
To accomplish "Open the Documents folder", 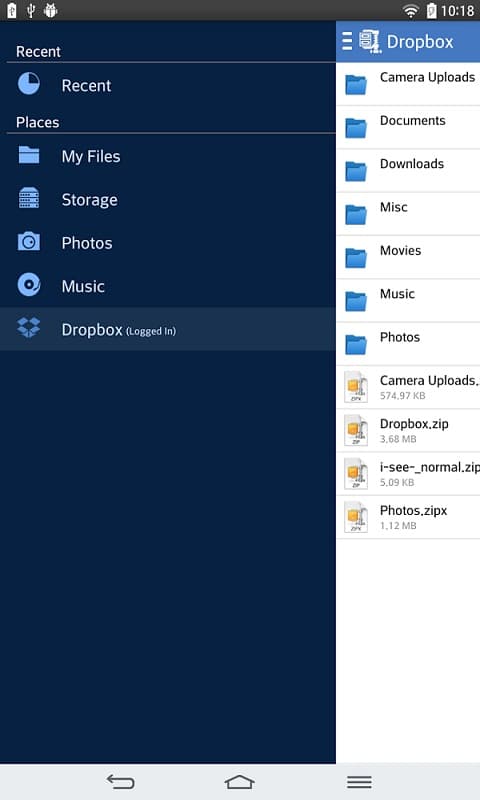I will click(x=408, y=128).
